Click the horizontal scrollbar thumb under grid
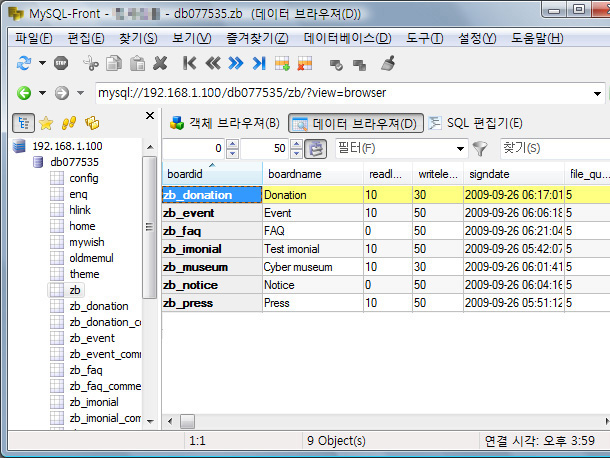The image size is (610, 458). tap(188, 421)
